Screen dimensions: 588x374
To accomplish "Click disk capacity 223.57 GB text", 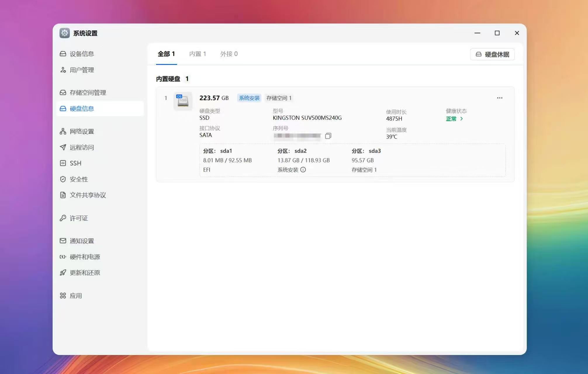I will coord(214,98).
